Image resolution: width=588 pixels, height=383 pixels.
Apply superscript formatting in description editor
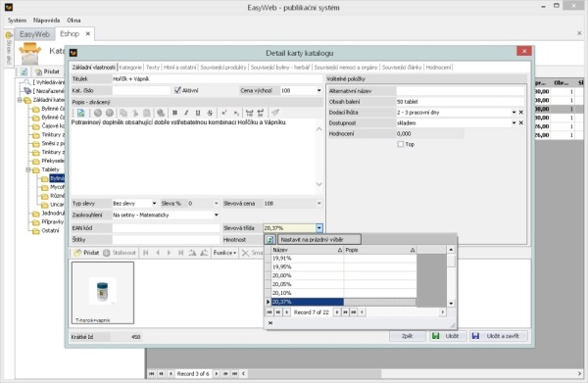(x=223, y=113)
